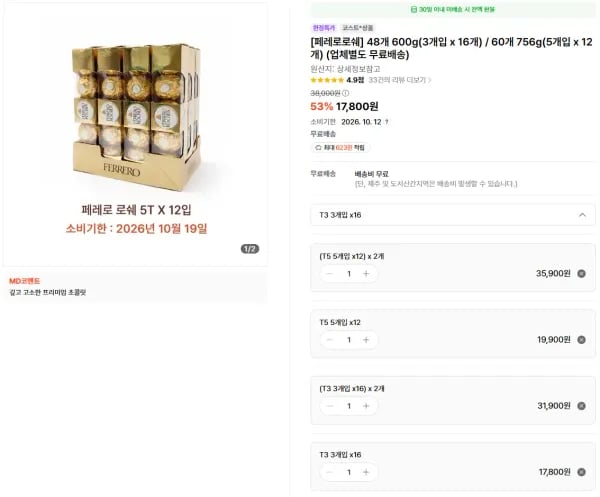Decrease quantity of T5 5개입 x12

[329, 340]
